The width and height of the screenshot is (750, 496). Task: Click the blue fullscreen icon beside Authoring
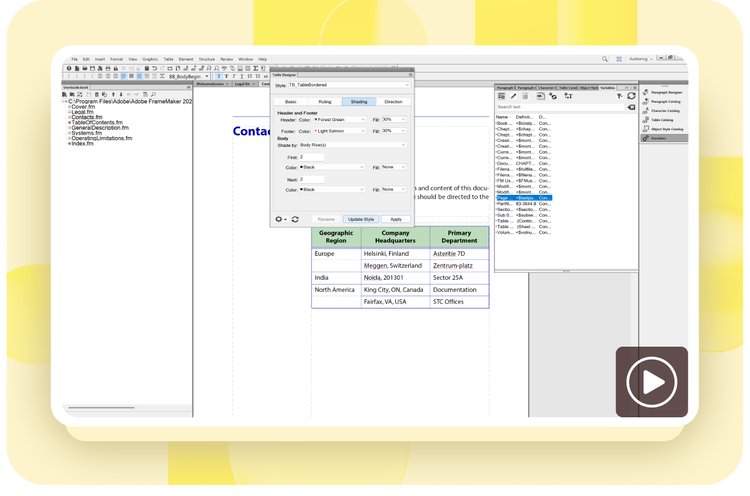619,59
